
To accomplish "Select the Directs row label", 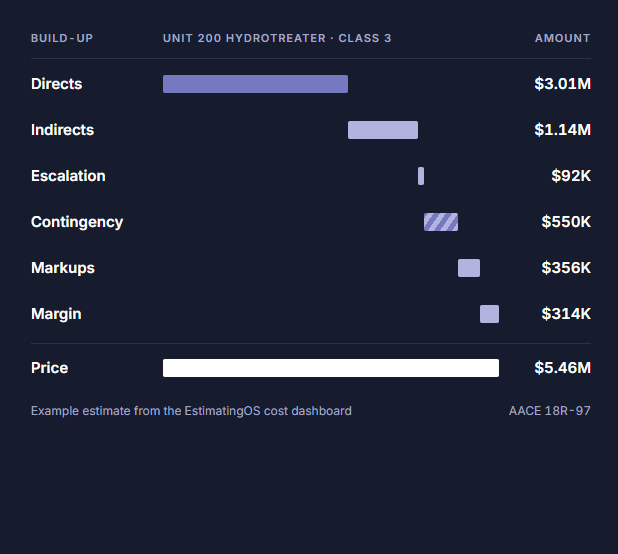I will (57, 84).
